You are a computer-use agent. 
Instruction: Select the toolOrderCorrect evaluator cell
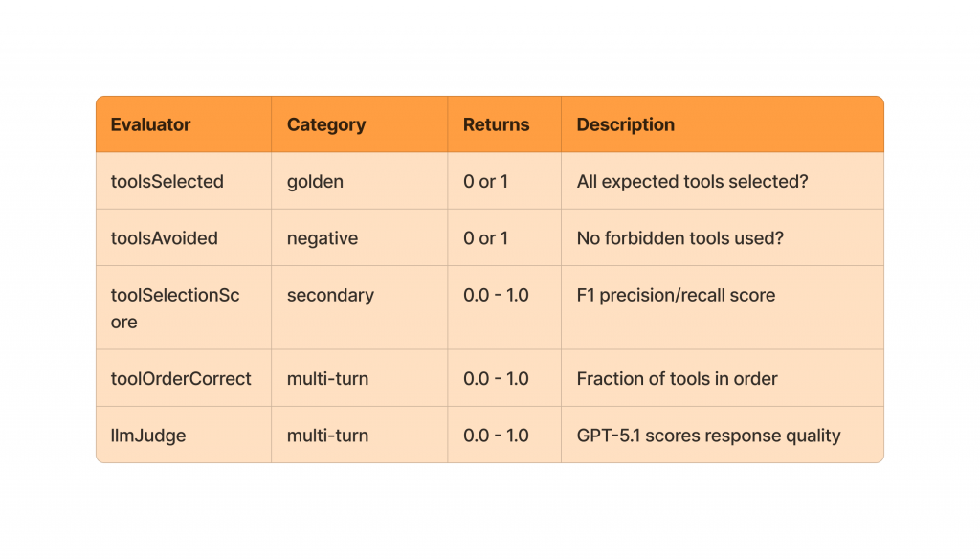(x=181, y=379)
